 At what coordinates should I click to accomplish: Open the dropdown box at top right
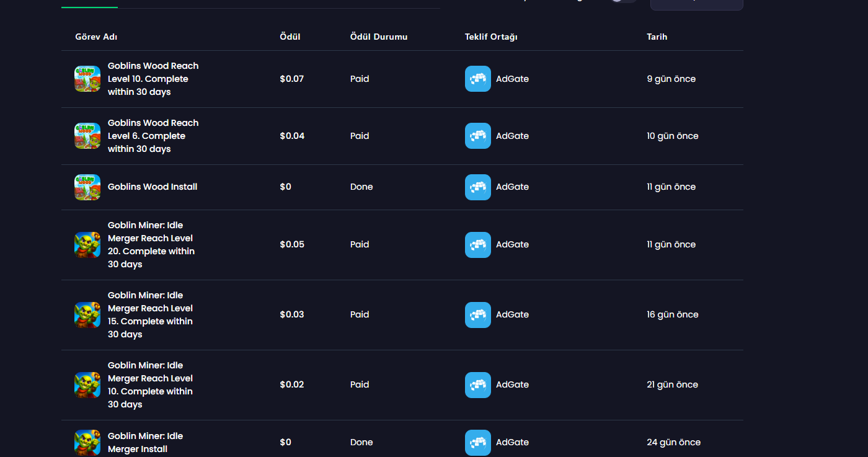tap(696, 4)
